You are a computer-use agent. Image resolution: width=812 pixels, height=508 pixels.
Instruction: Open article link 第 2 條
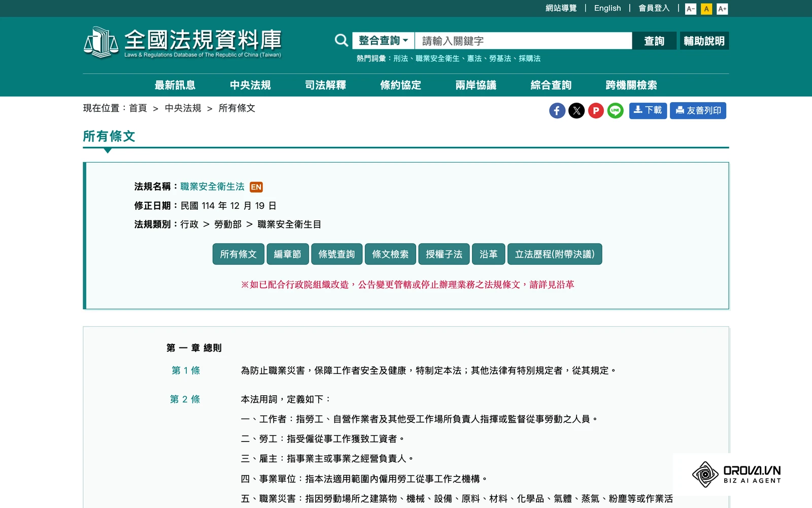(x=185, y=399)
